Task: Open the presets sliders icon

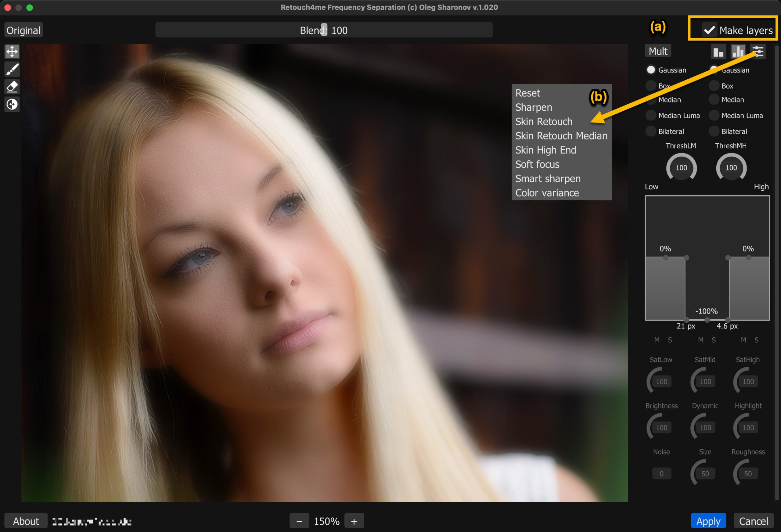Action: (758, 52)
